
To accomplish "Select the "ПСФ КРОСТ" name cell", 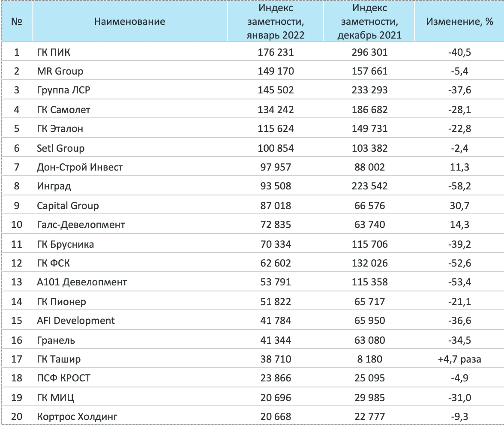I will pos(64,378).
